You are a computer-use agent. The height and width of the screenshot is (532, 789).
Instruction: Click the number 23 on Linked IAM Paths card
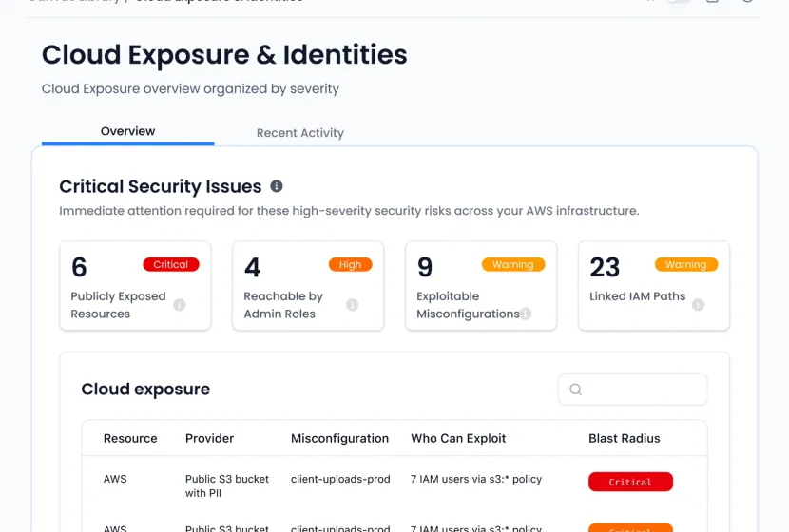[x=605, y=267]
